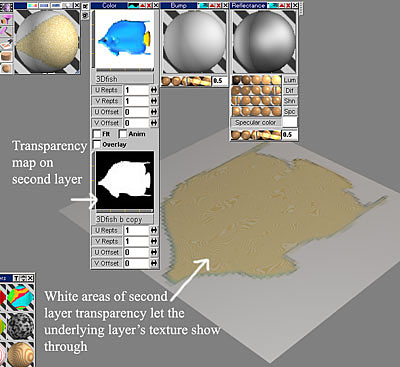Click the cyan wave icon in Color panel header
This screenshot has width=400, height=367.
click(x=134, y=5)
